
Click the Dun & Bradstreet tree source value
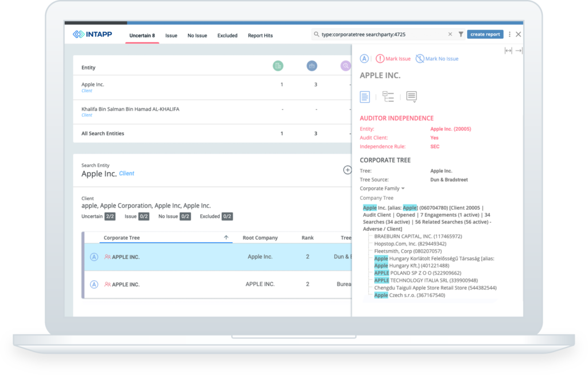coord(449,180)
